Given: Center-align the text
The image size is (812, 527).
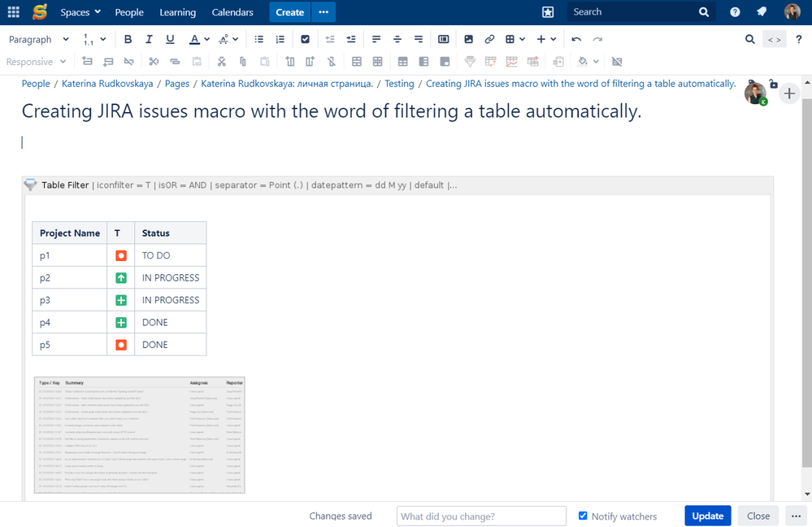Looking at the screenshot, I should tap(397, 39).
